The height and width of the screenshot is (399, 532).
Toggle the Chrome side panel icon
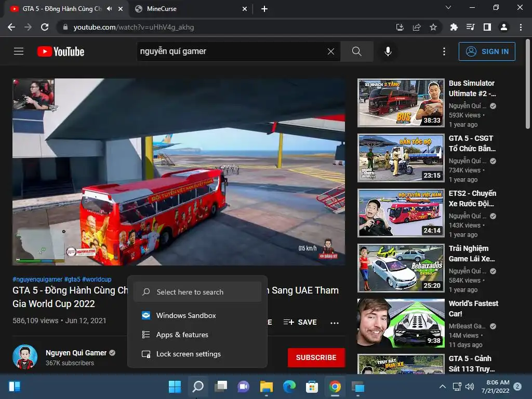click(487, 27)
